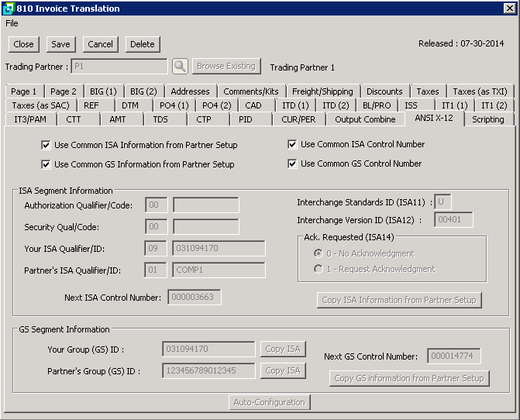
Task: Open the File menu
Action: coord(12,23)
